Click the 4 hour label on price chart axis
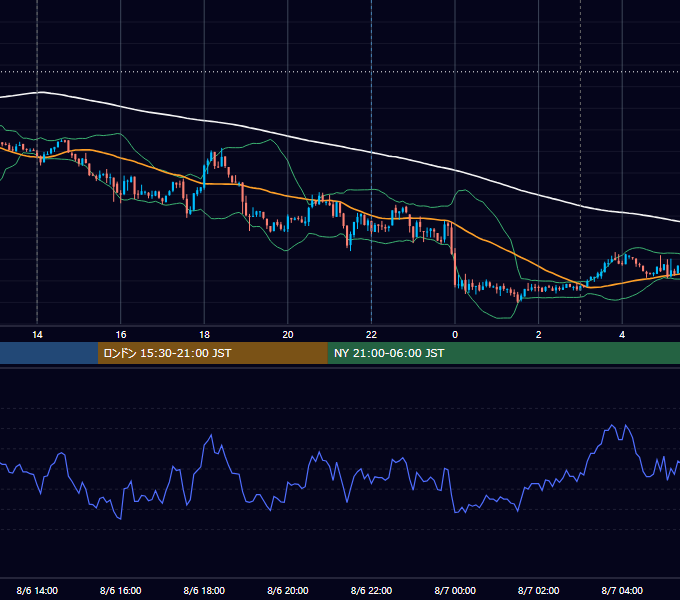The image size is (680, 600). tap(622, 335)
